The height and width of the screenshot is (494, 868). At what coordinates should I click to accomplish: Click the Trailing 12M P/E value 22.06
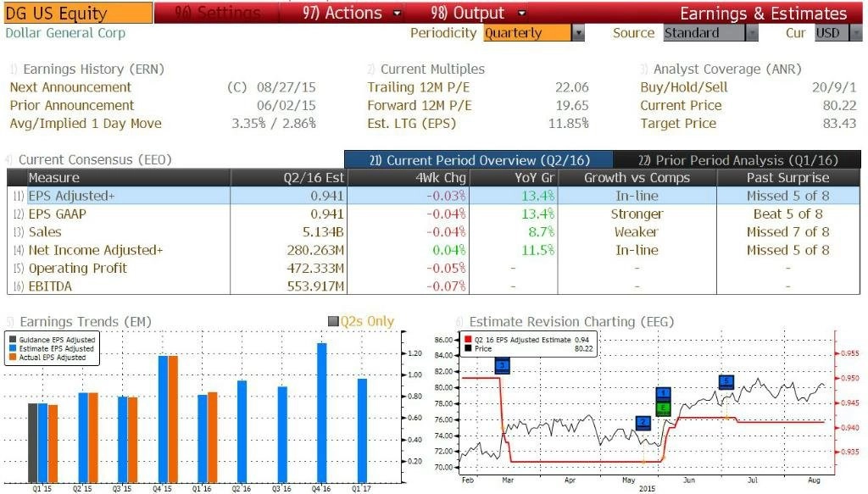point(572,87)
